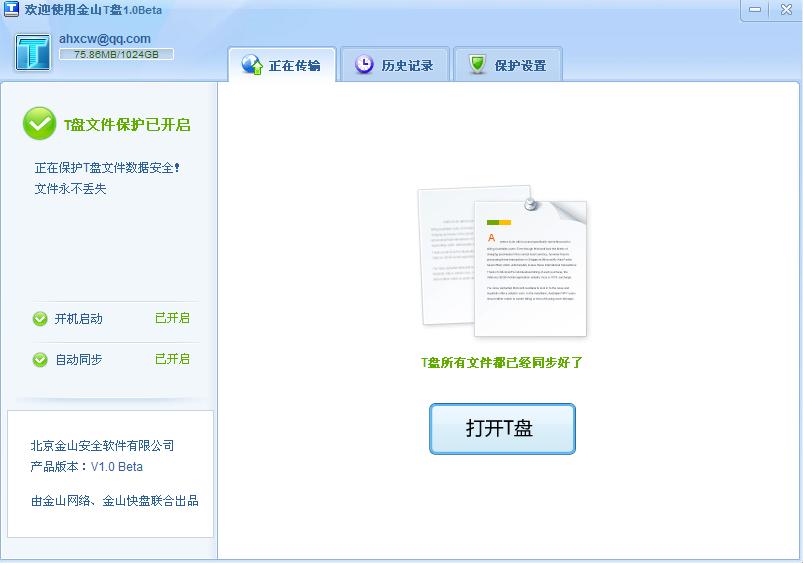The width and height of the screenshot is (803, 563).
Task: Click the 打开T盘 button
Action: (502, 429)
